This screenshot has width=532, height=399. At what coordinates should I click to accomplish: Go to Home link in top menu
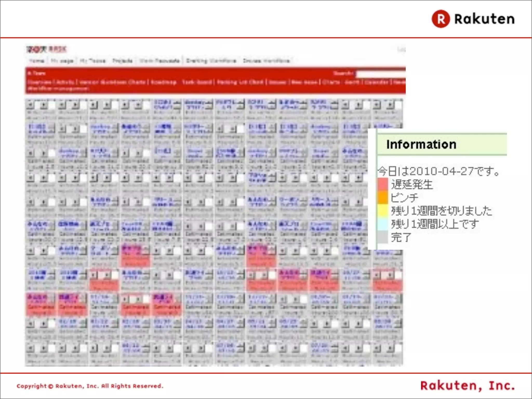(x=36, y=61)
